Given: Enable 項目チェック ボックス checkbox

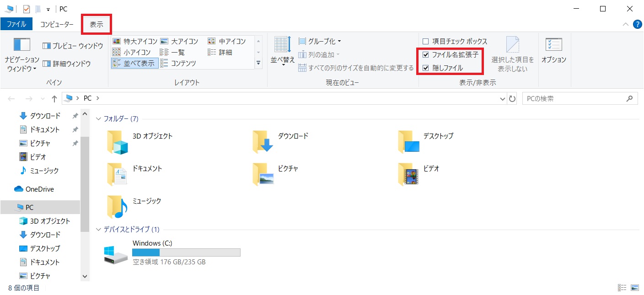Looking at the screenshot, I should tap(426, 41).
